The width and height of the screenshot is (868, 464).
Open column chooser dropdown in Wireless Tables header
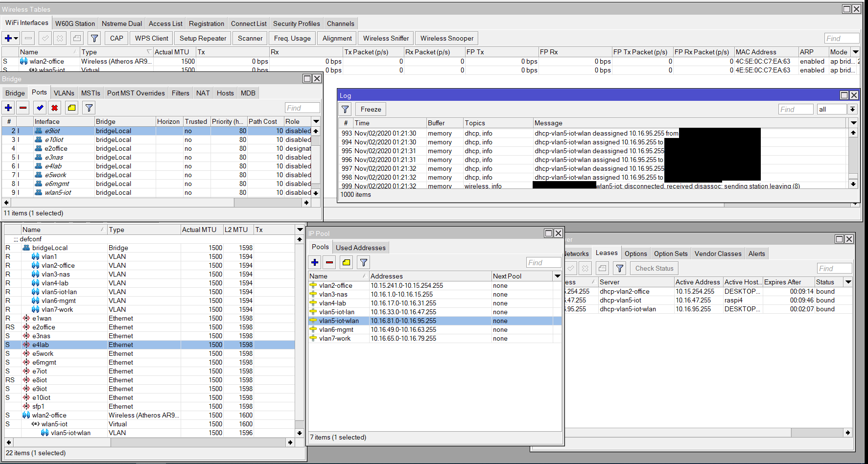click(x=856, y=52)
